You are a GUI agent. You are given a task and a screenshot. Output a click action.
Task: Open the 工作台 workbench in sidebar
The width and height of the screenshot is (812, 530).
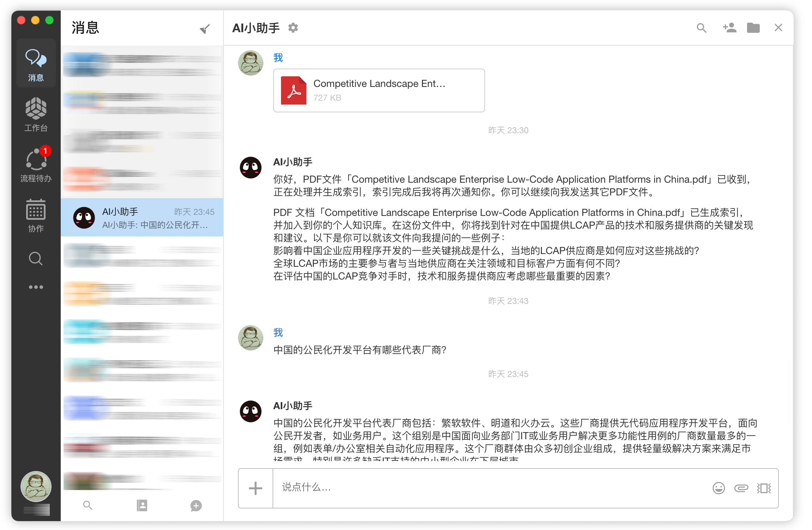36,115
